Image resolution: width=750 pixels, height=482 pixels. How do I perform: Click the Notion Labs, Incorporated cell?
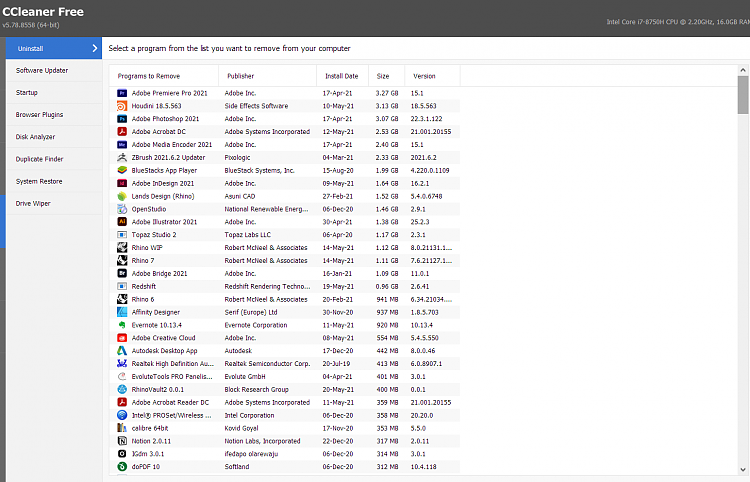[263, 441]
